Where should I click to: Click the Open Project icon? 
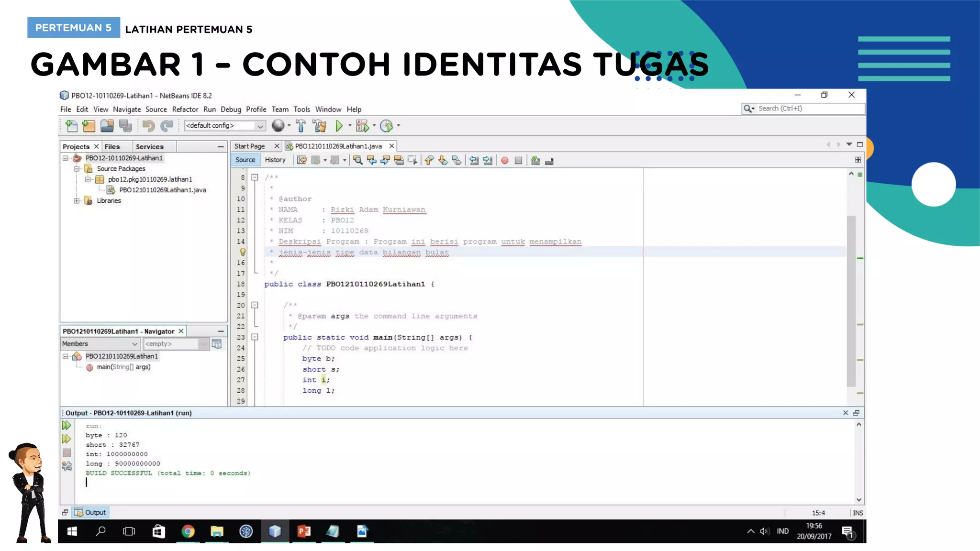[x=107, y=126]
